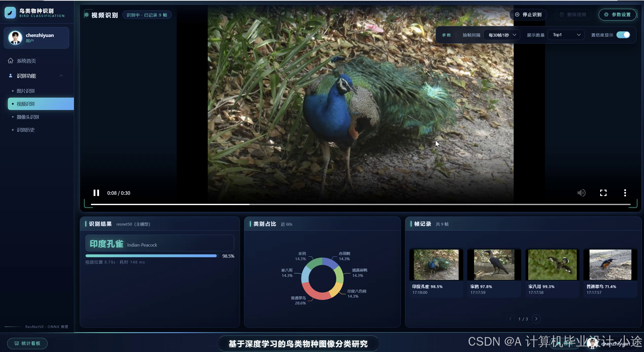Click the 删除视频 button
Screen dimensions: 644x352
573,15
